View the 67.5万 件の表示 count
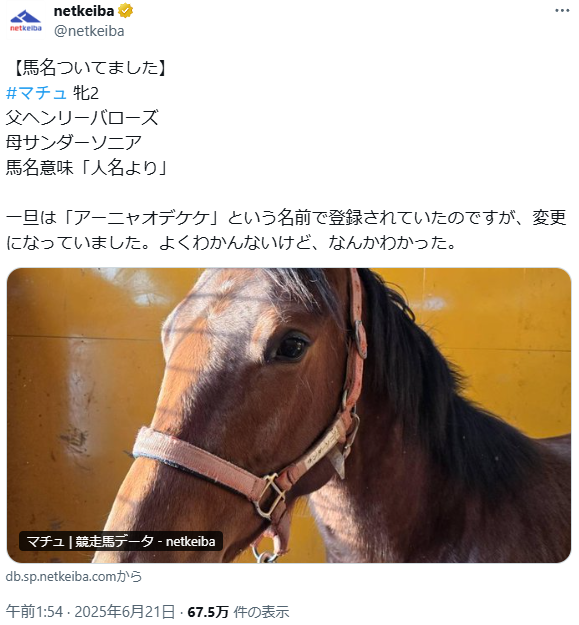The width and height of the screenshot is (579, 625). coord(238,611)
